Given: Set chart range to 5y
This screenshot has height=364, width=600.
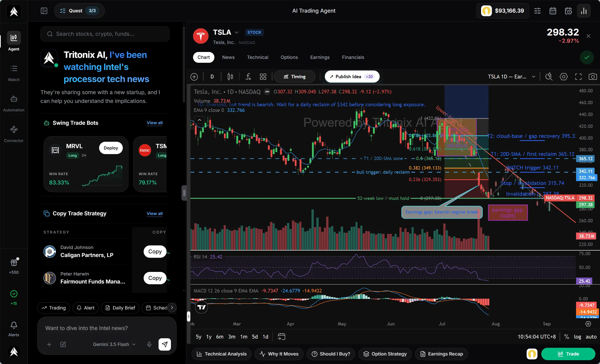Looking at the screenshot, I should (x=198, y=336).
